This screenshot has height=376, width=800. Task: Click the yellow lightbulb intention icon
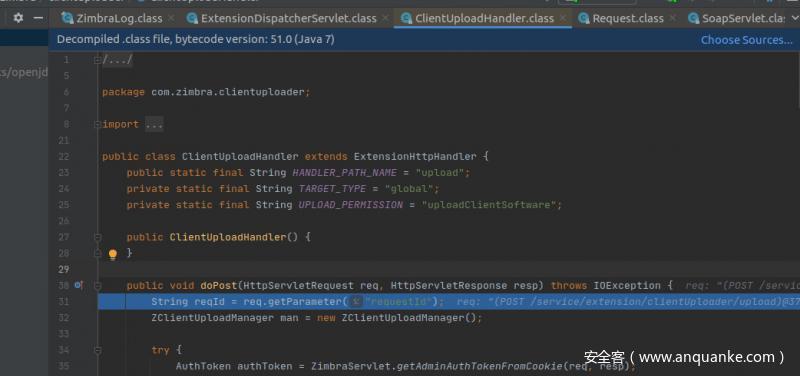click(113, 255)
